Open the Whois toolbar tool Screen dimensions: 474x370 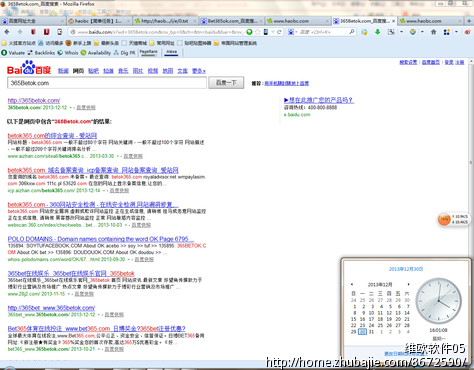coord(68,53)
